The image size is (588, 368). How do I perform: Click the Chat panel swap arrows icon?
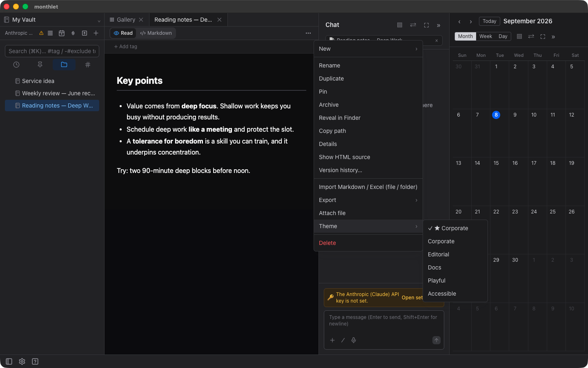[413, 25]
